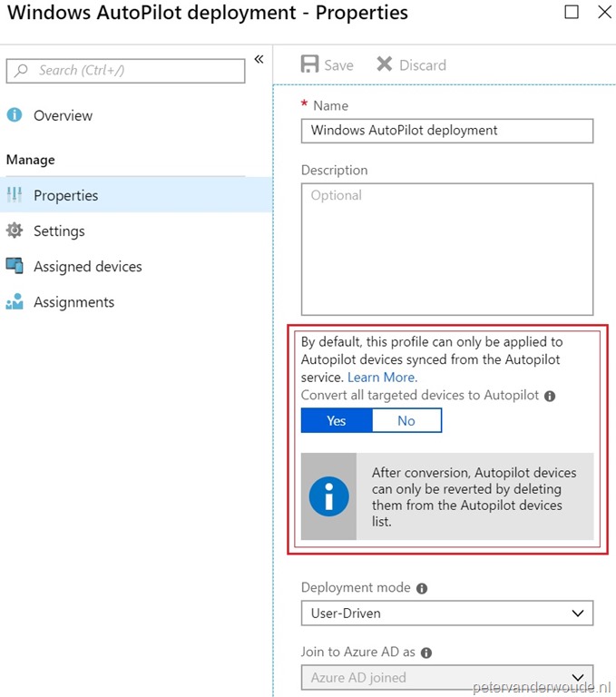Viewport: 616px width, 697px height.
Task: Go to Assigned devices
Action: (x=136, y=266)
